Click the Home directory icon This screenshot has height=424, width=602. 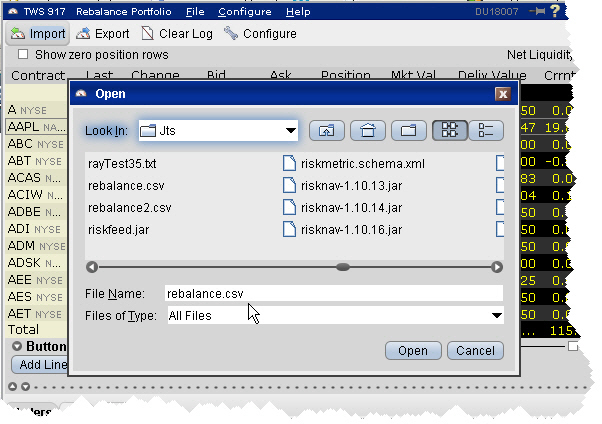coord(367,130)
